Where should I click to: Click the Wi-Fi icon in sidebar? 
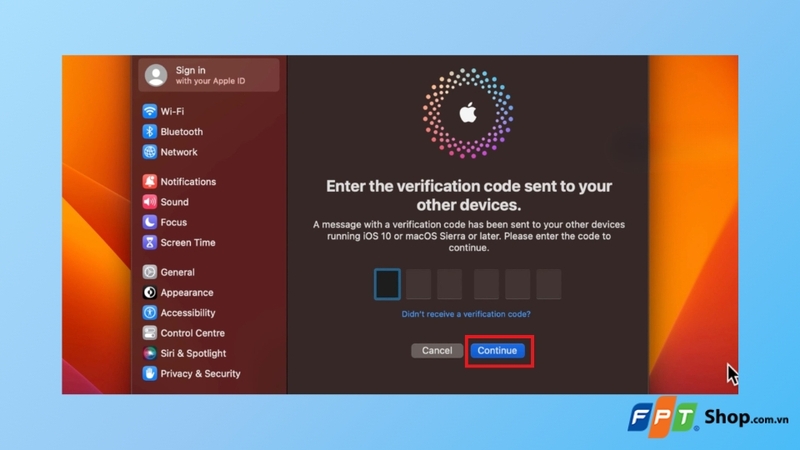149,111
